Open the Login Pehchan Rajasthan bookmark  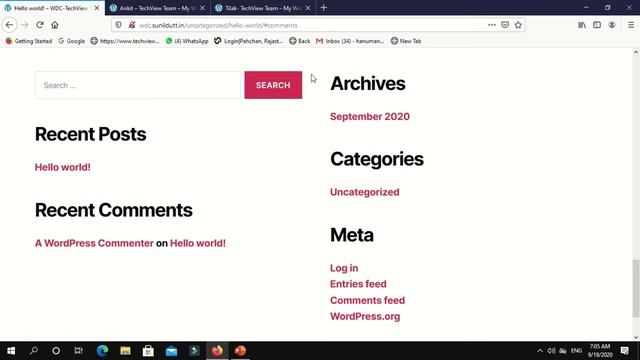tap(249, 41)
